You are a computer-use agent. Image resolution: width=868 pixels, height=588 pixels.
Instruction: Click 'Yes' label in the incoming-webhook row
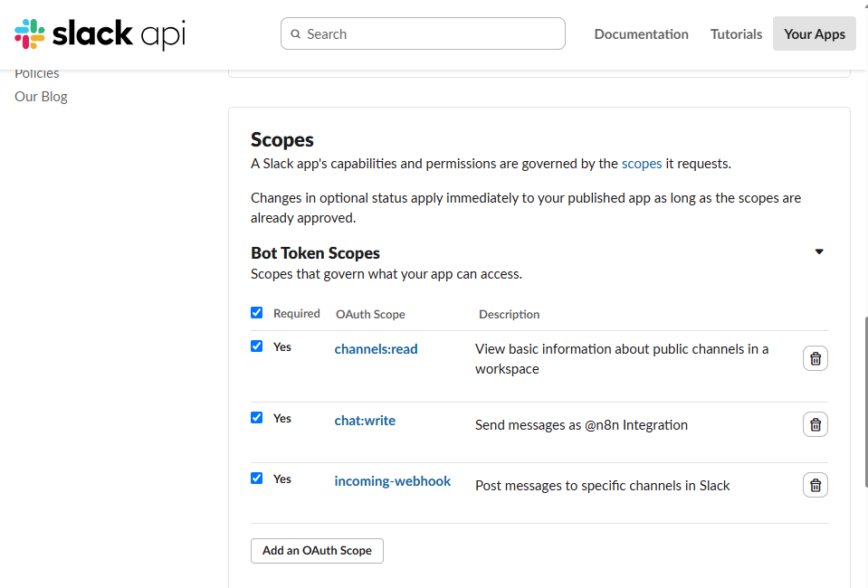point(282,479)
